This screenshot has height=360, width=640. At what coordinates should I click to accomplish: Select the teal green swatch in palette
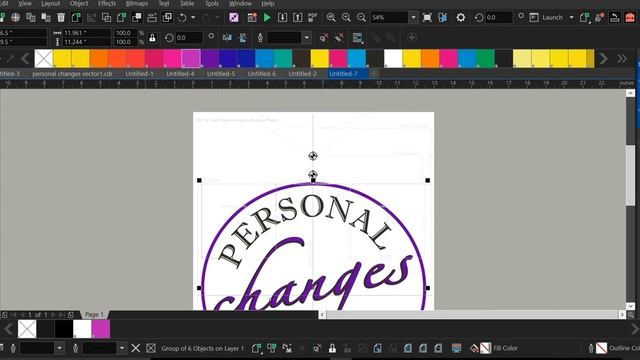click(283, 58)
